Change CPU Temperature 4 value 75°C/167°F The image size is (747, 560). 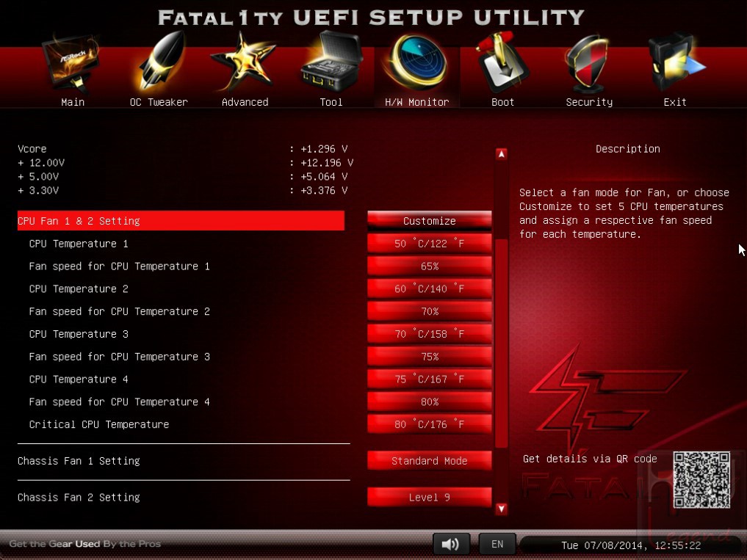coord(429,379)
